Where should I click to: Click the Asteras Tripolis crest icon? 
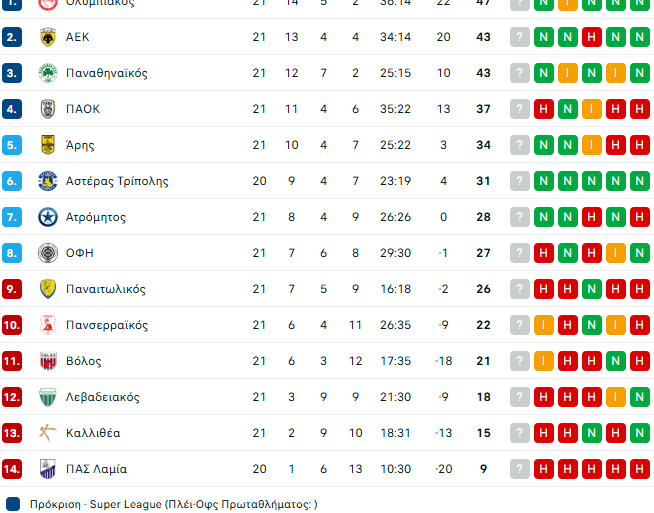pos(47,181)
